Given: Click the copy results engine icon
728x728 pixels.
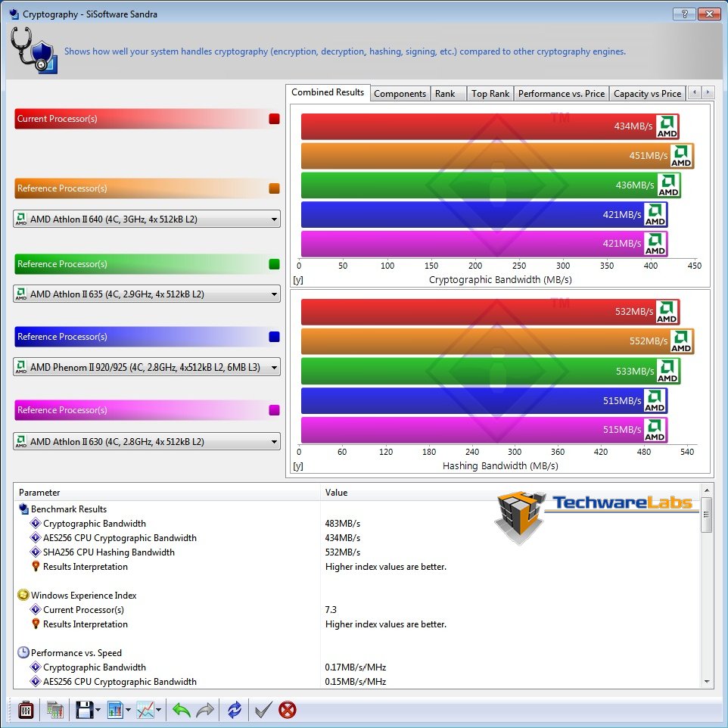Looking at the screenshot, I should (54, 709).
